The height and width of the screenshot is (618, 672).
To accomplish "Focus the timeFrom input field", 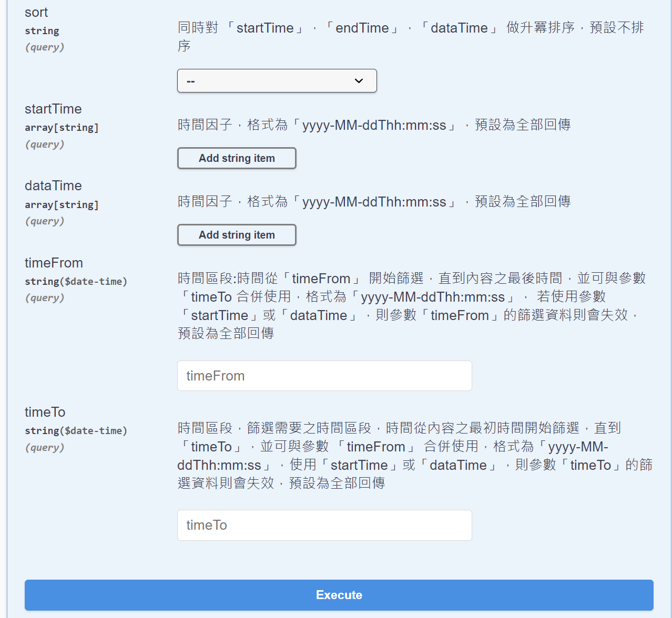I will click(324, 376).
